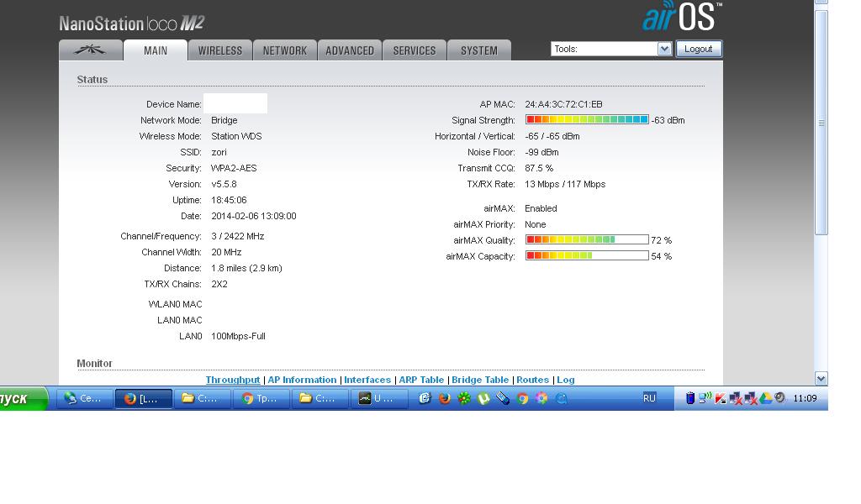This screenshot has height=504, width=861.
Task: Click the airMAX Capacity bar
Action: pyautogui.click(x=587, y=255)
